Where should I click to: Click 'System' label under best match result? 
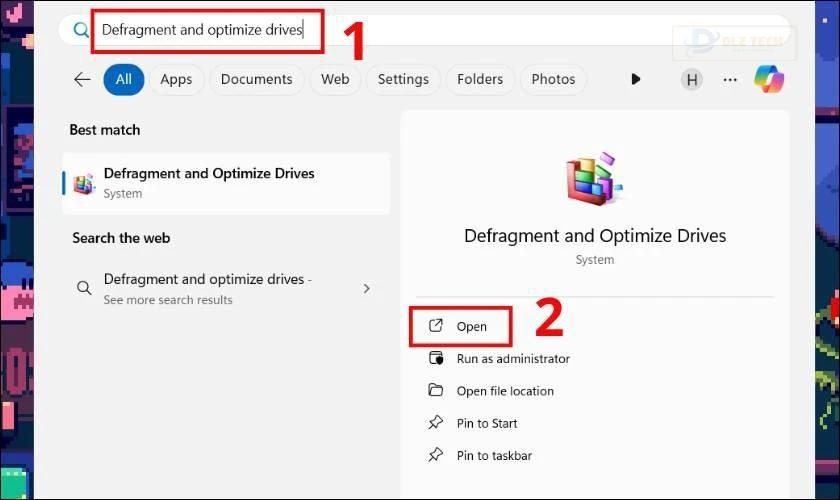123,193
